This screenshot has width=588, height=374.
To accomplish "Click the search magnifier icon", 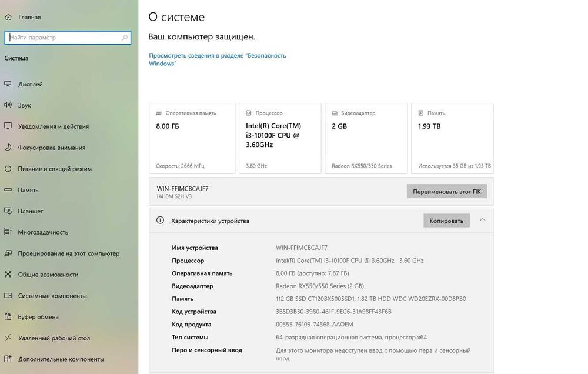I will [x=125, y=38].
